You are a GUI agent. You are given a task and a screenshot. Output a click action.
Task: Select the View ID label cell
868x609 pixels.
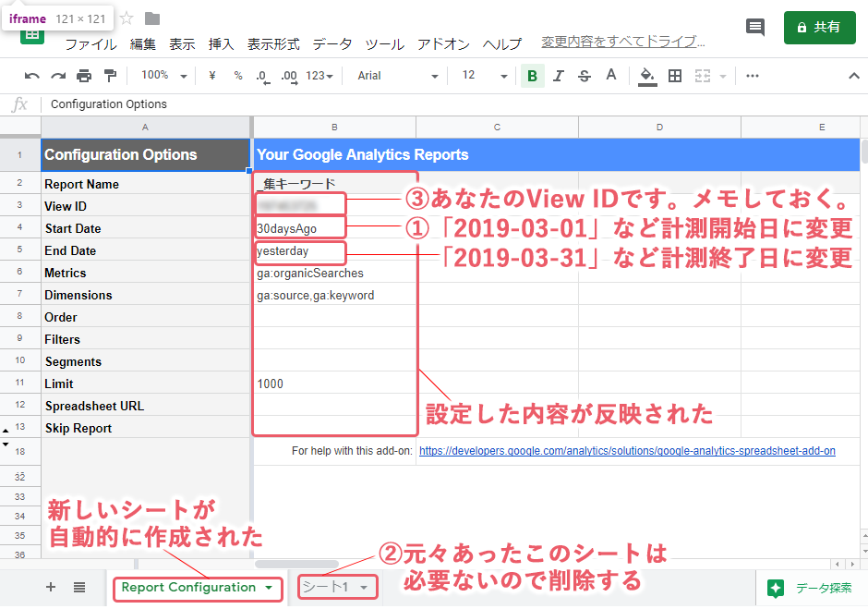pos(146,206)
